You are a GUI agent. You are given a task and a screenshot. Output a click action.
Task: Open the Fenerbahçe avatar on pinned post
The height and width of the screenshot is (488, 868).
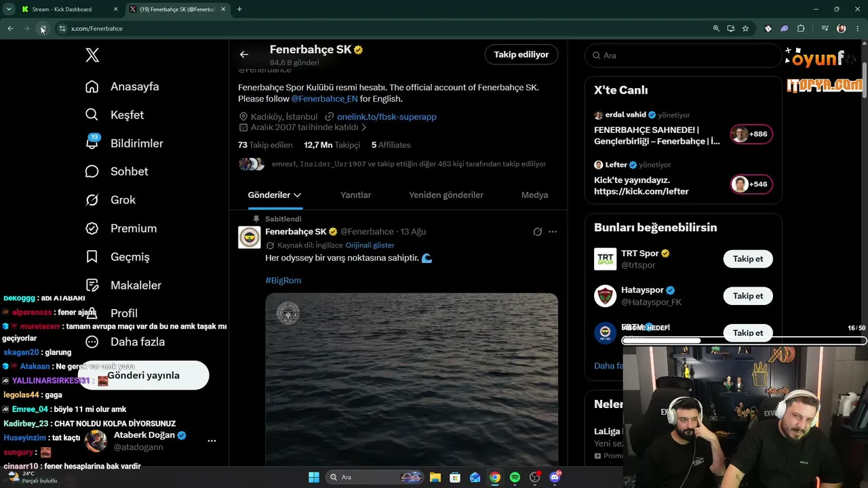click(x=250, y=237)
